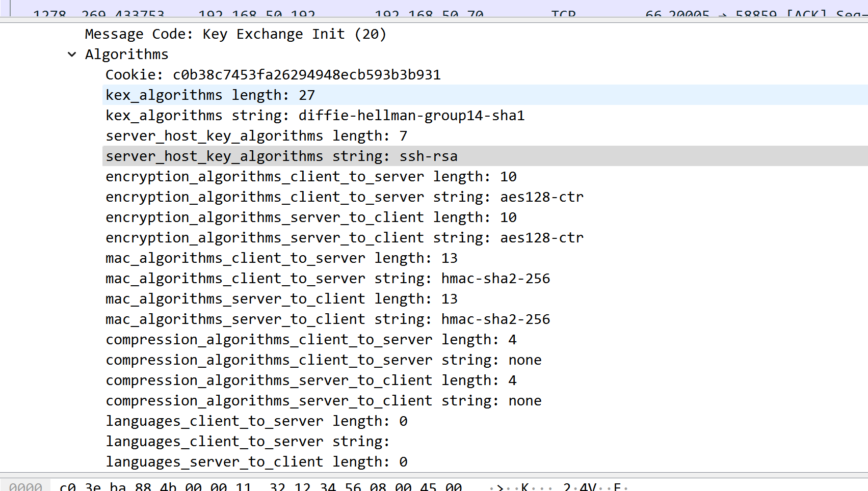The image size is (868, 491).
Task: Select encryption client_to_server string aes128-ctr
Action: point(344,197)
